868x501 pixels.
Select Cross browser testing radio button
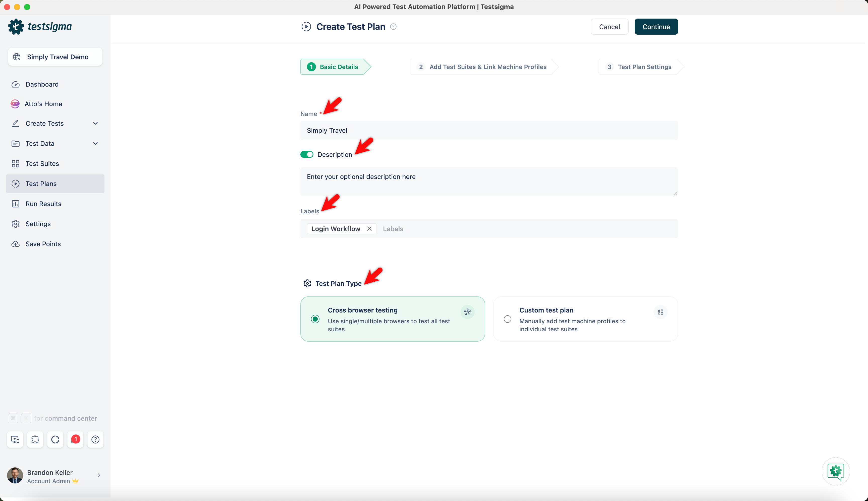coord(315,319)
